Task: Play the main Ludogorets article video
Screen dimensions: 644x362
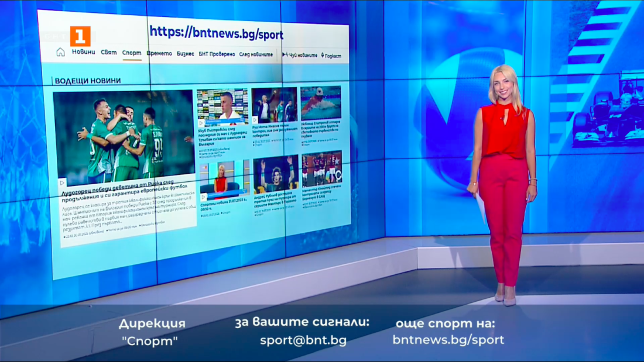Action: pyautogui.click(x=62, y=182)
